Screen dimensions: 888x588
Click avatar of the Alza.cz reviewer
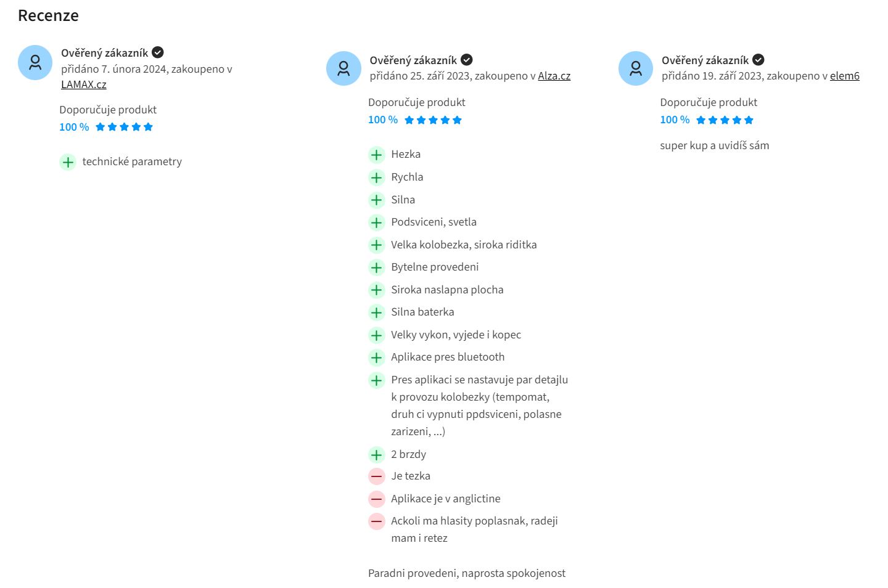(343, 68)
